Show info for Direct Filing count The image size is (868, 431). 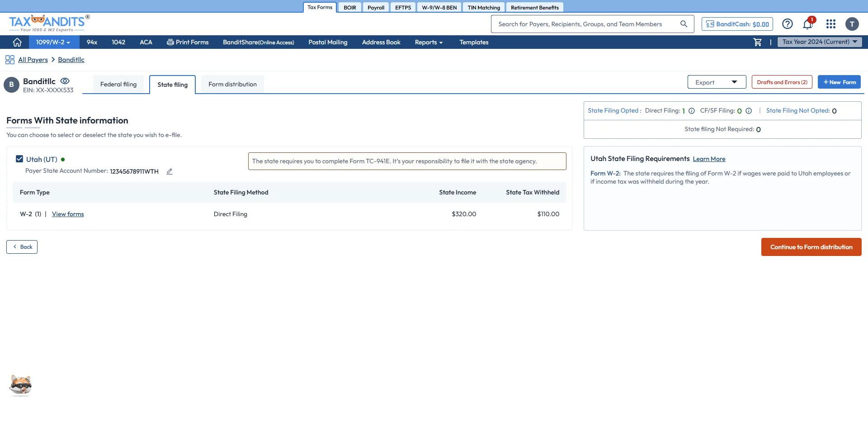692,111
